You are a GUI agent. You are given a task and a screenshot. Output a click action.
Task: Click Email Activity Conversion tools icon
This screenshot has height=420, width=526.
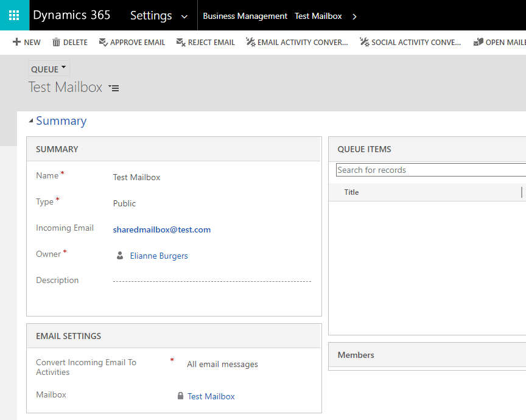(250, 42)
